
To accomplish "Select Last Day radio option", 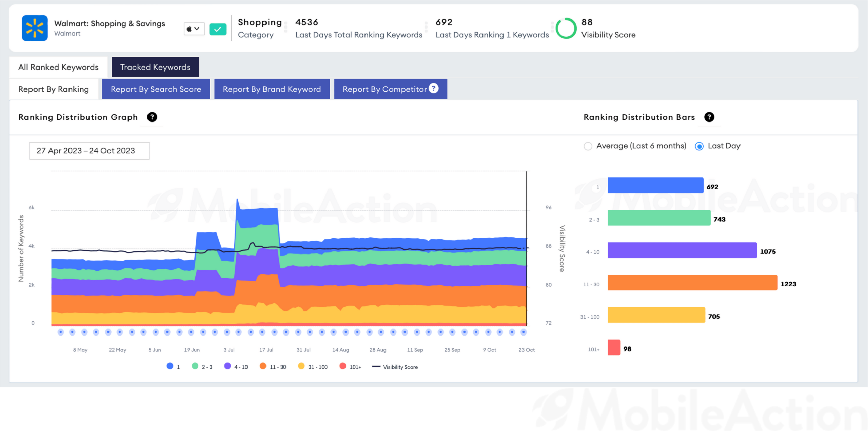I will pos(699,146).
